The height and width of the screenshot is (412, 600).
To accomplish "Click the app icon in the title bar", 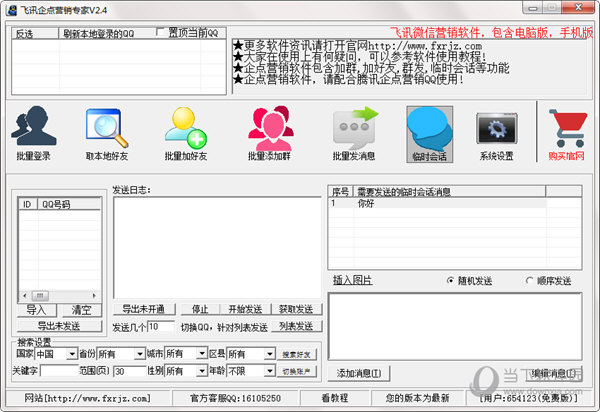I will 11,9.
